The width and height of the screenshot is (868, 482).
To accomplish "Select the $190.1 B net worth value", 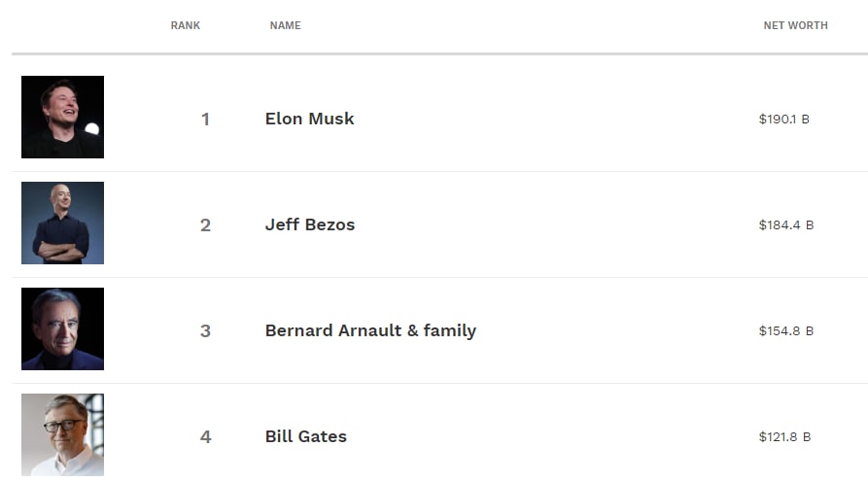I will pyautogui.click(x=783, y=119).
